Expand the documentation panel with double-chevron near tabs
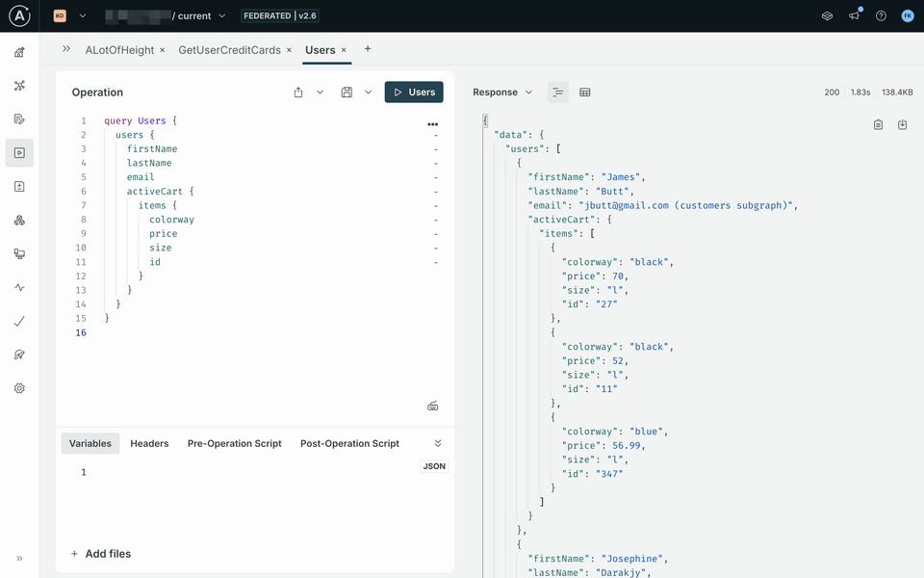This screenshot has height=578, width=924. (66, 49)
